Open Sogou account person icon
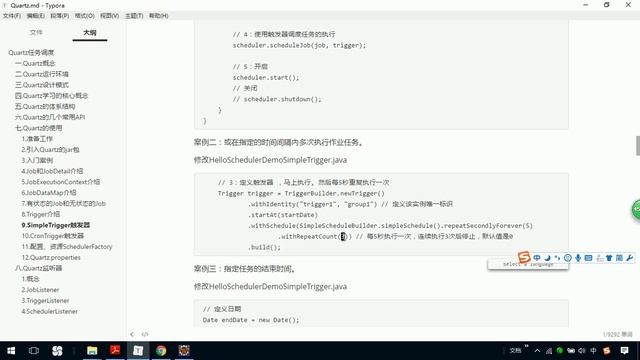Screen dimensions: 640x360 [599, 258]
